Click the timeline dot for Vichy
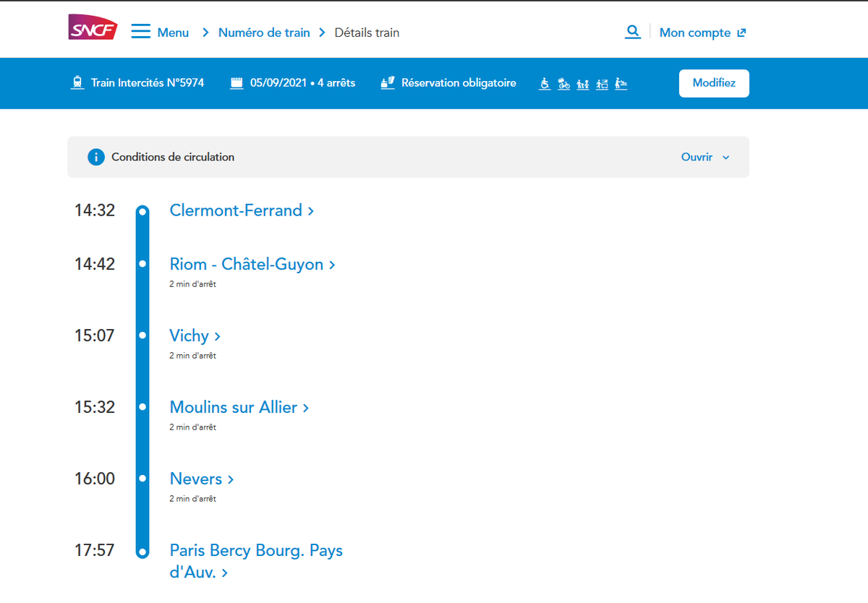The height and width of the screenshot is (603, 868). point(142,335)
